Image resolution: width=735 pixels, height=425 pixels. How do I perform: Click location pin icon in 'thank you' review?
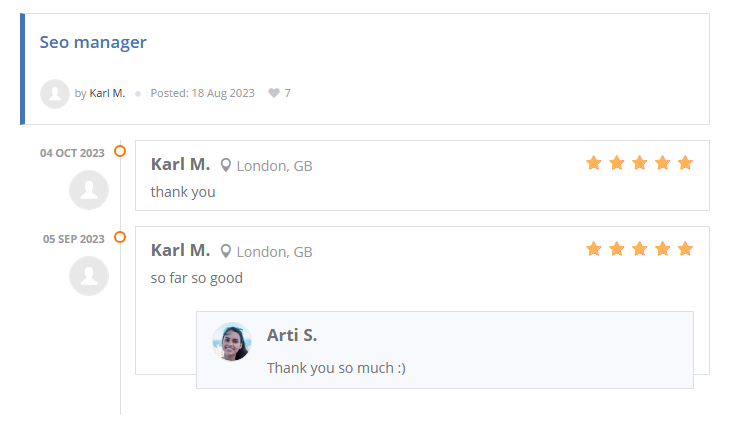pyautogui.click(x=226, y=165)
